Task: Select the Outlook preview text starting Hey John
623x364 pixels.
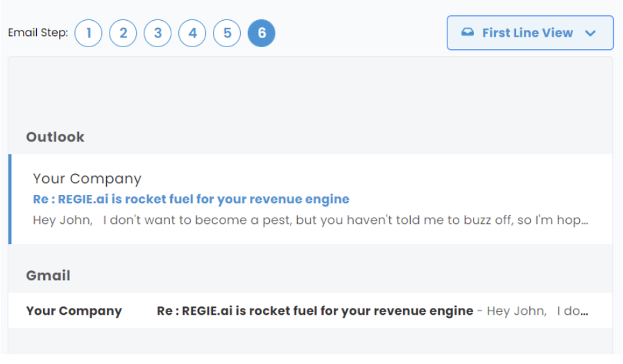Action: point(310,220)
